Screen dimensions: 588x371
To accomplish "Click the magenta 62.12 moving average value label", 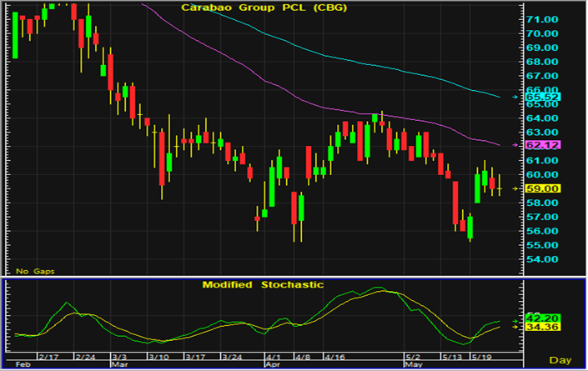I will [x=543, y=145].
